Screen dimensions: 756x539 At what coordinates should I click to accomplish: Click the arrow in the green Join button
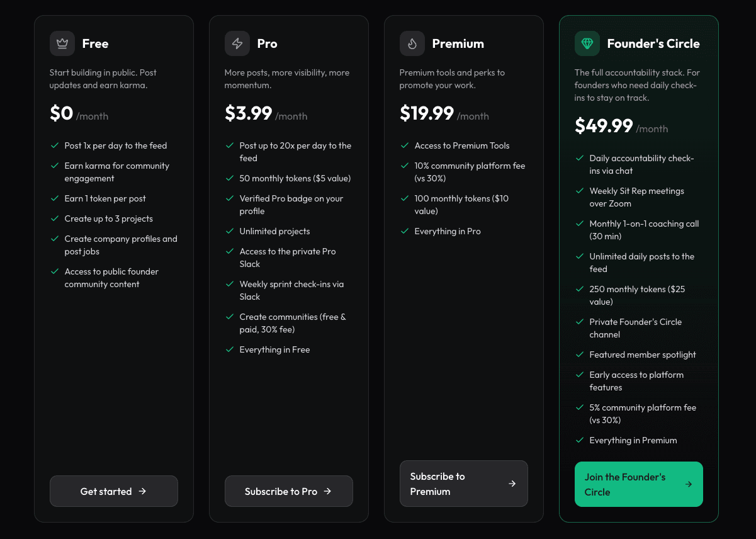689,484
